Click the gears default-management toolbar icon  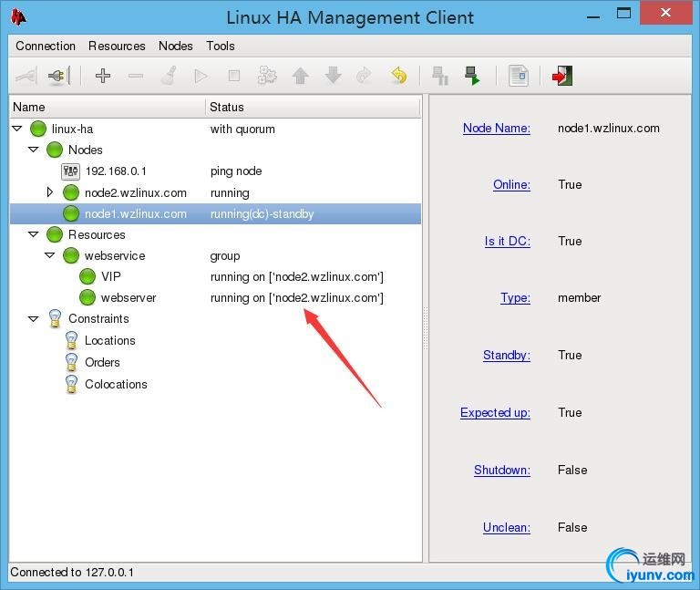pos(267,76)
